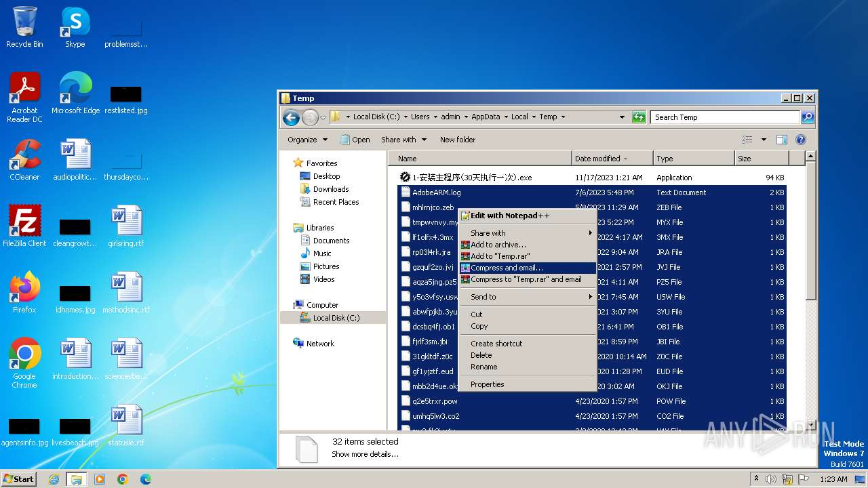
Task: Open Properties from context menu
Action: point(528,384)
